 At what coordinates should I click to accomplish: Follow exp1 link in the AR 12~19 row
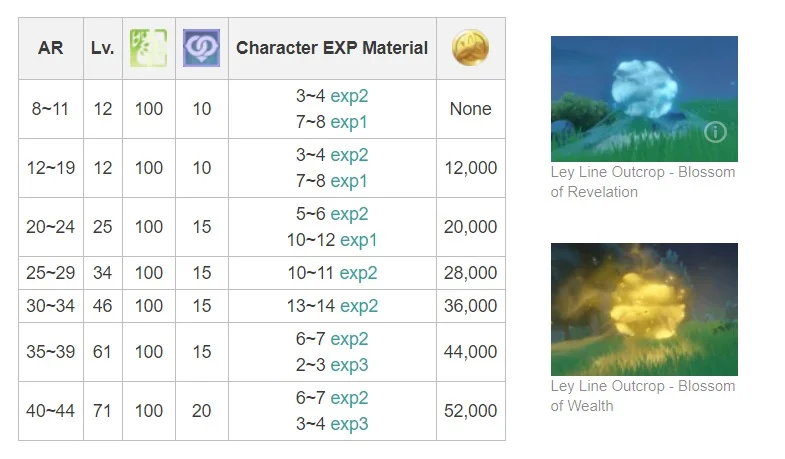pos(349,180)
